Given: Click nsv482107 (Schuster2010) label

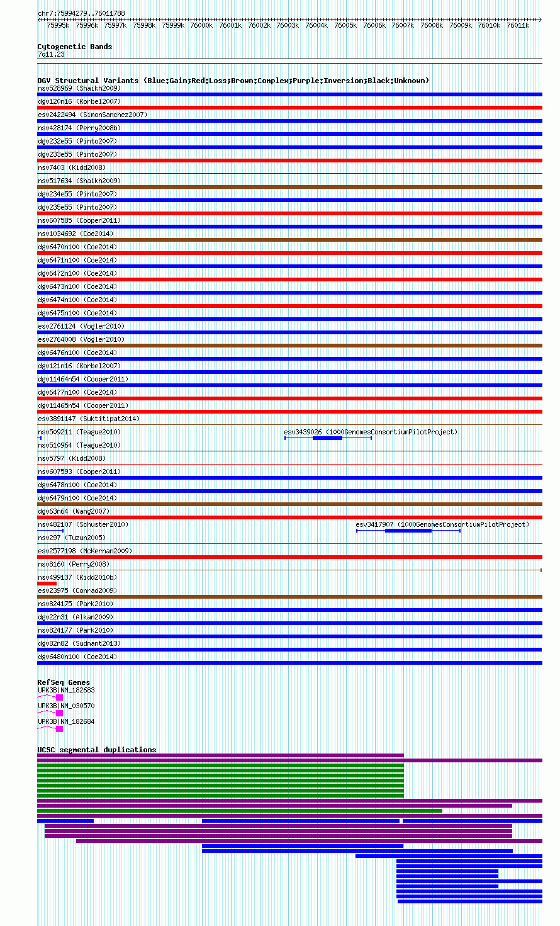Looking at the screenshot, I should coord(83,524).
